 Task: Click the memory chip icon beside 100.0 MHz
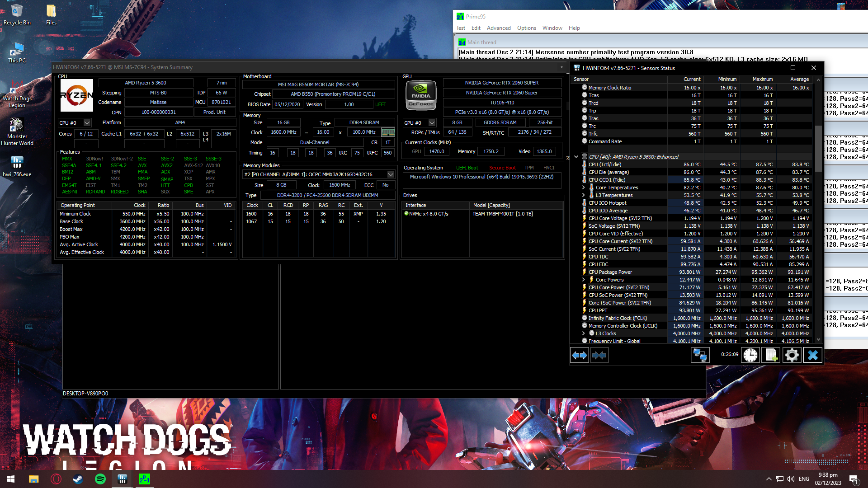[388, 132]
